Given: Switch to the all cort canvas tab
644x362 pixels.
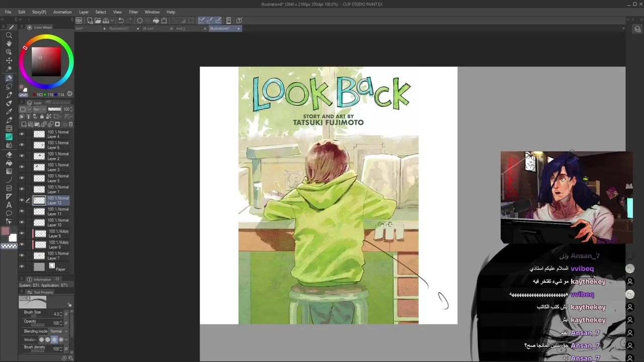Looking at the screenshot, I should (x=148, y=29).
